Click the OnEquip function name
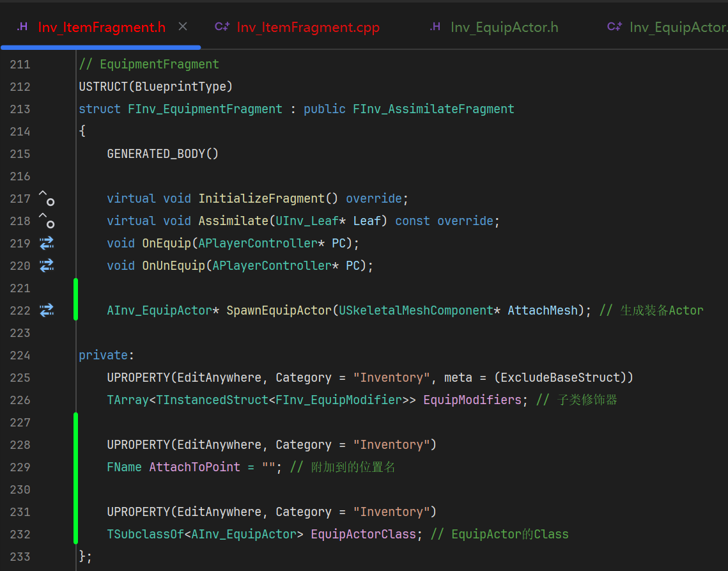 pyautogui.click(x=166, y=243)
